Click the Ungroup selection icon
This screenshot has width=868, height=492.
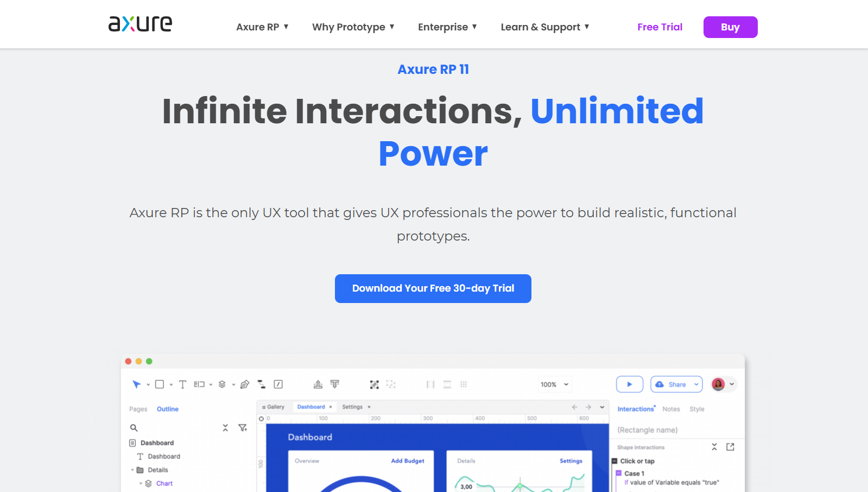click(391, 384)
